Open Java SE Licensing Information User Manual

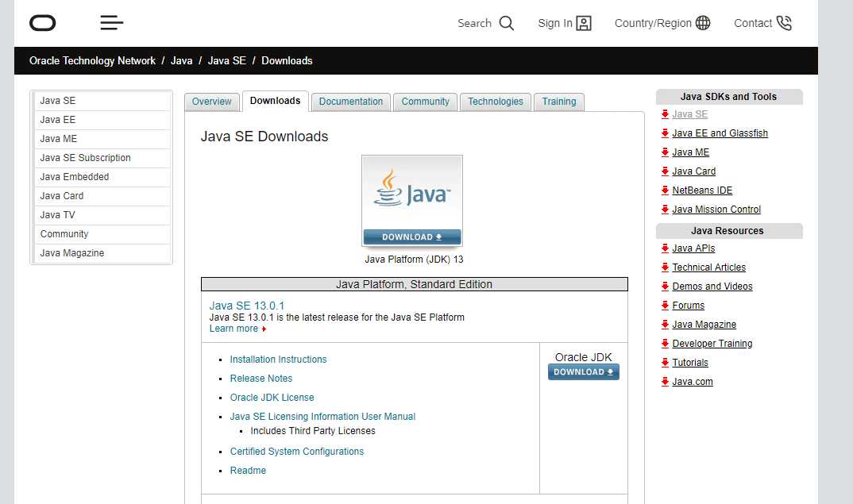(322, 417)
